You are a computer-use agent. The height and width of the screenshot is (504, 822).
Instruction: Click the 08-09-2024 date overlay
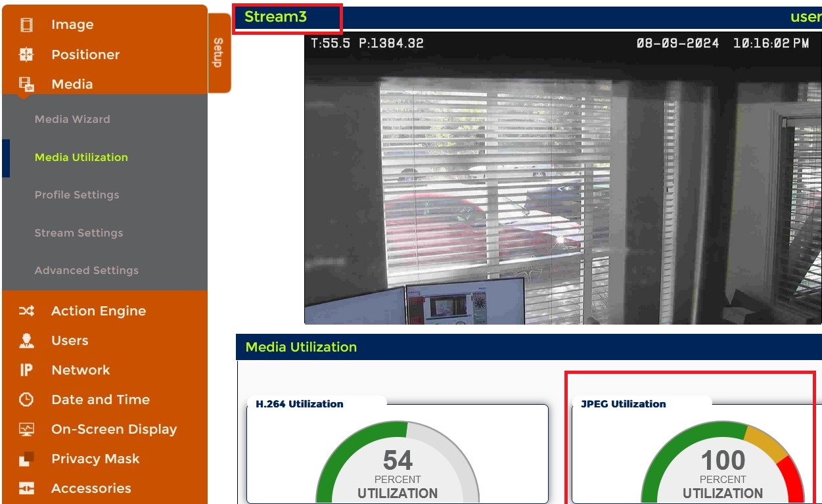coord(677,43)
